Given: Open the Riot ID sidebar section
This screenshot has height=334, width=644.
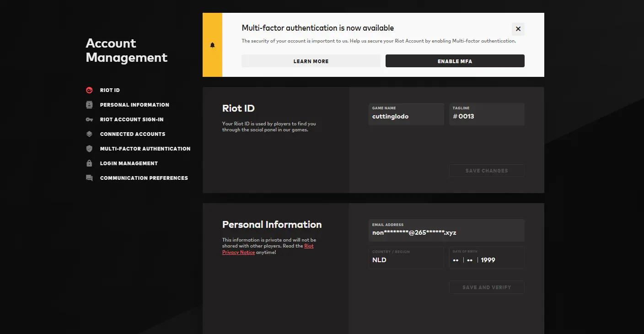Looking at the screenshot, I should tap(110, 90).
